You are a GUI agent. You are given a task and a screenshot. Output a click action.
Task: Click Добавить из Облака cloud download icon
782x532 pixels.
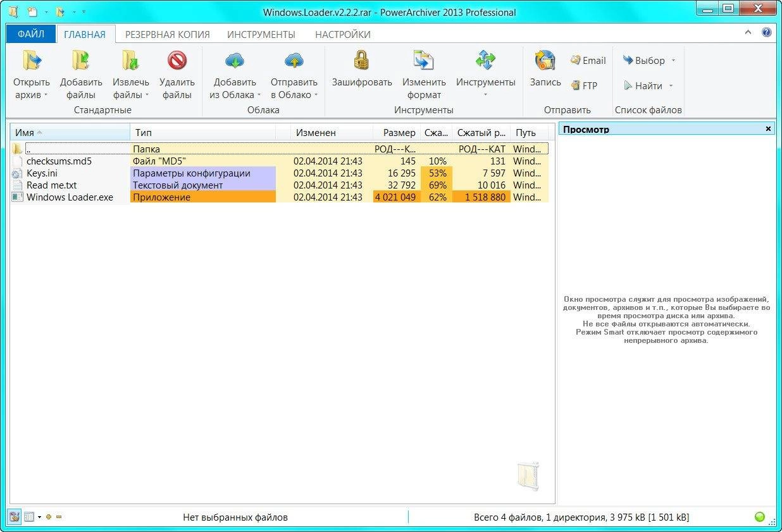pos(235,61)
